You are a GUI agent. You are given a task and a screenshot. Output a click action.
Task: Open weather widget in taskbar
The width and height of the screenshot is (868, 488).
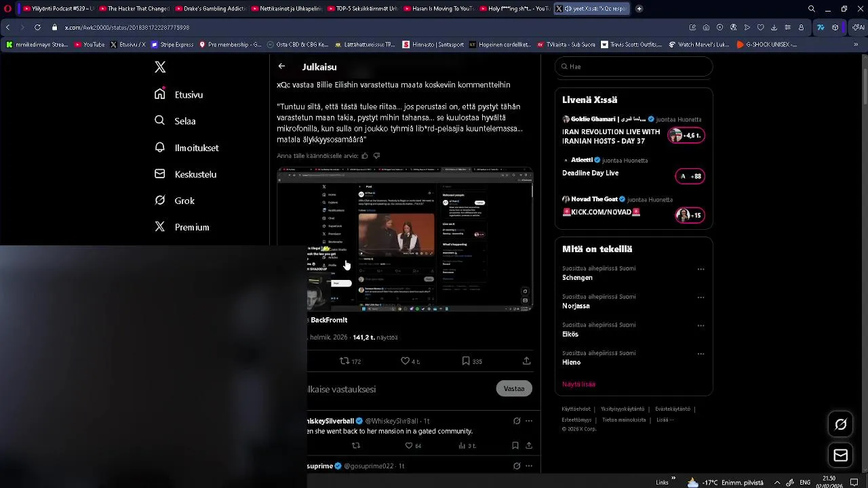coord(726,483)
